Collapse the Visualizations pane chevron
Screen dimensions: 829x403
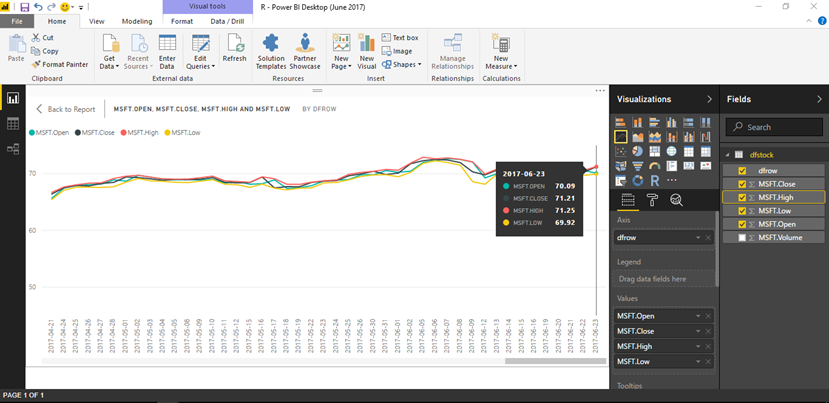[710, 99]
